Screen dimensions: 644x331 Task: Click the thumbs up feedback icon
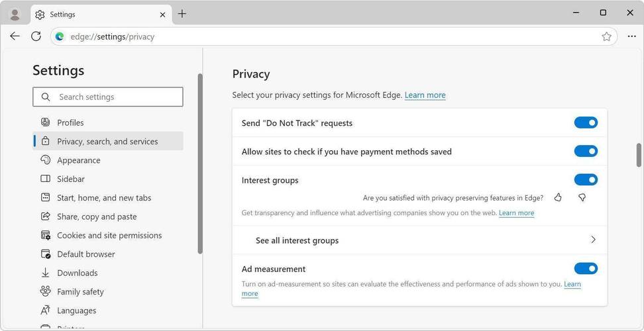[558, 197]
